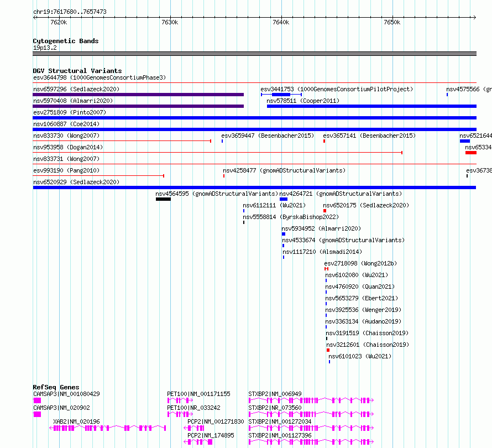
Task: Click variant label nsv4575566 near right edge
Action: pos(469,89)
